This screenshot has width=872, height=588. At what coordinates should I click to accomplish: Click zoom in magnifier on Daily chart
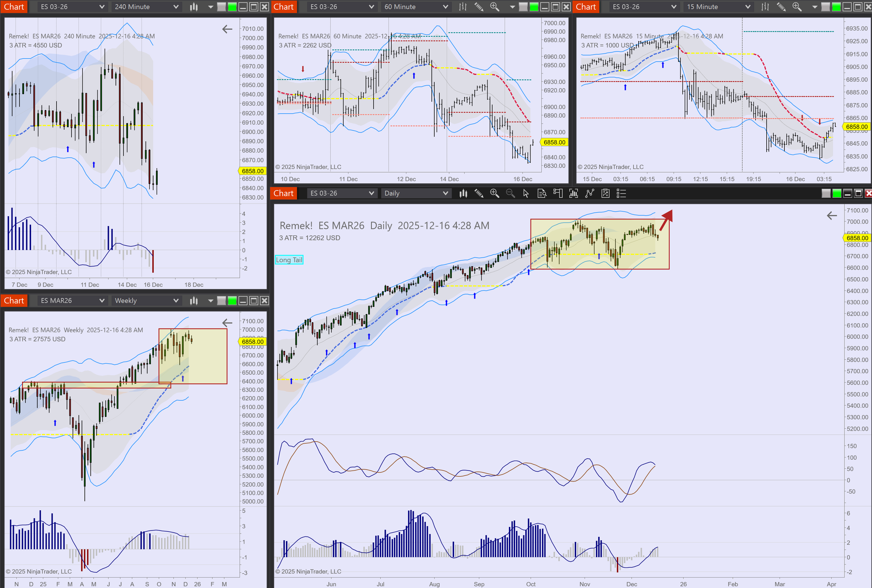[494, 194]
